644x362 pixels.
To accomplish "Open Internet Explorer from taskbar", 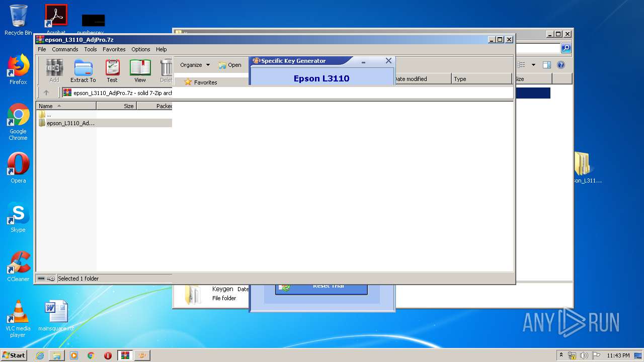I will 40,355.
